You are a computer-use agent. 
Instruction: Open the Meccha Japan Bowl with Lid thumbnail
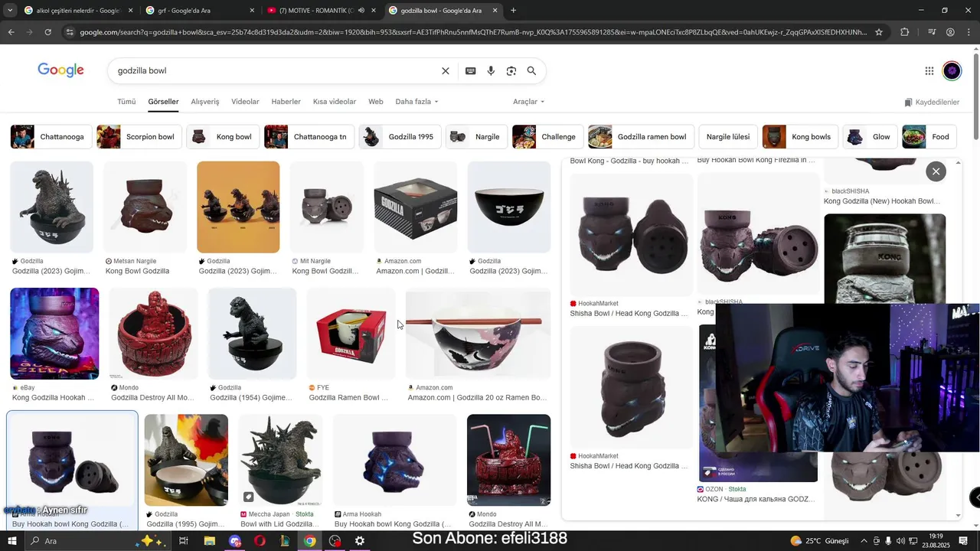point(280,460)
